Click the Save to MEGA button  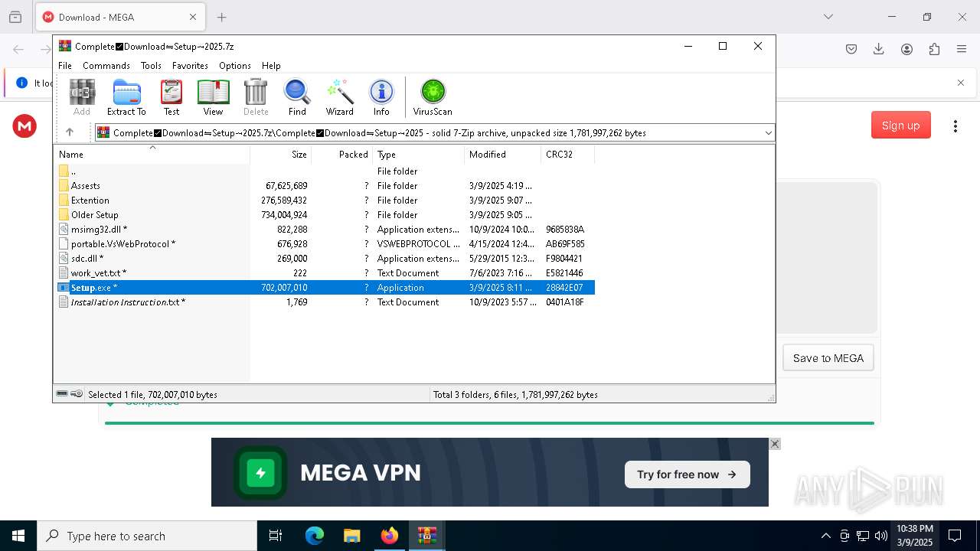coord(828,358)
